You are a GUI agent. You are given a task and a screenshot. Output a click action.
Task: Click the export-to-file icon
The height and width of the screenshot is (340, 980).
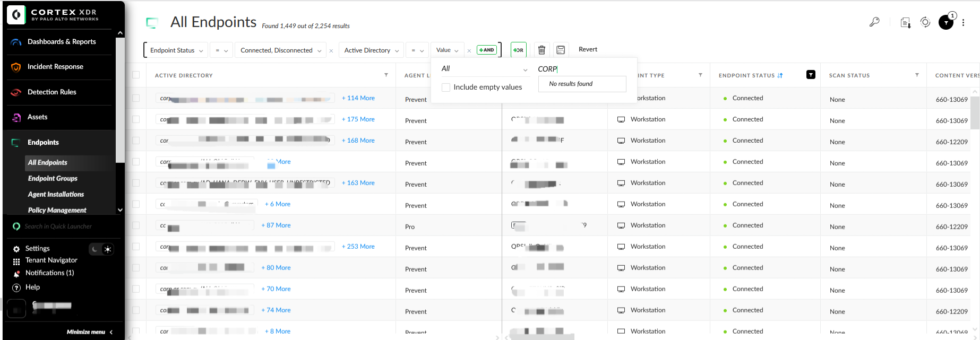906,22
